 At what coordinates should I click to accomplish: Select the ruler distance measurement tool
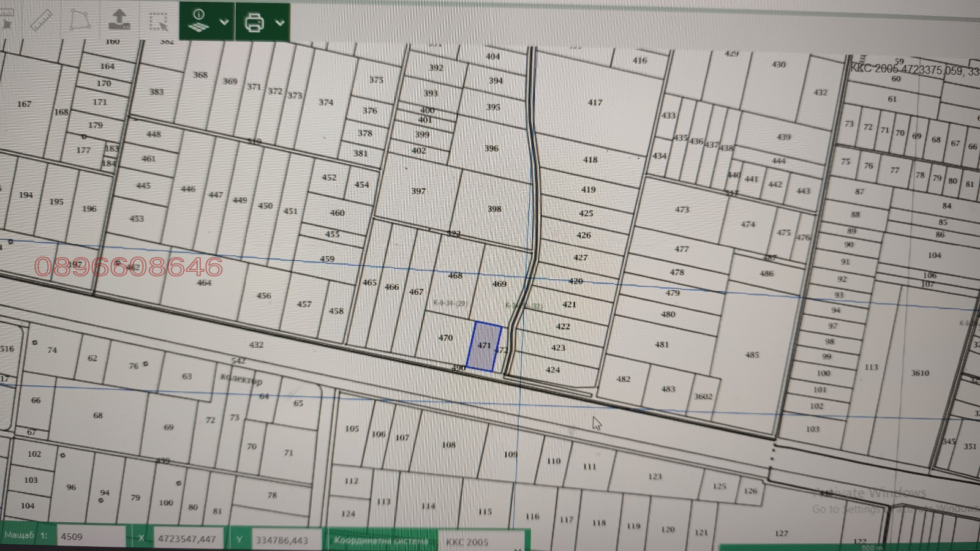(42, 21)
